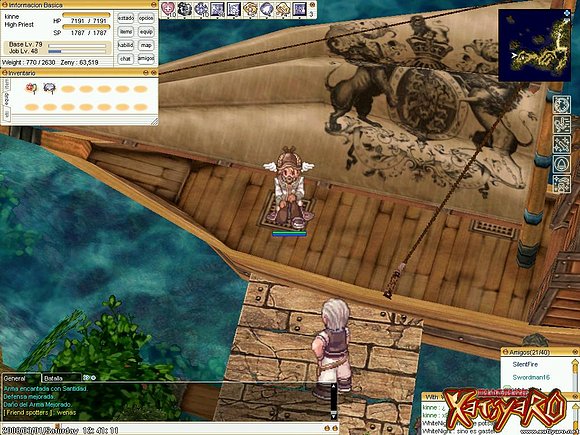Click the chat button in basic info

(126, 59)
